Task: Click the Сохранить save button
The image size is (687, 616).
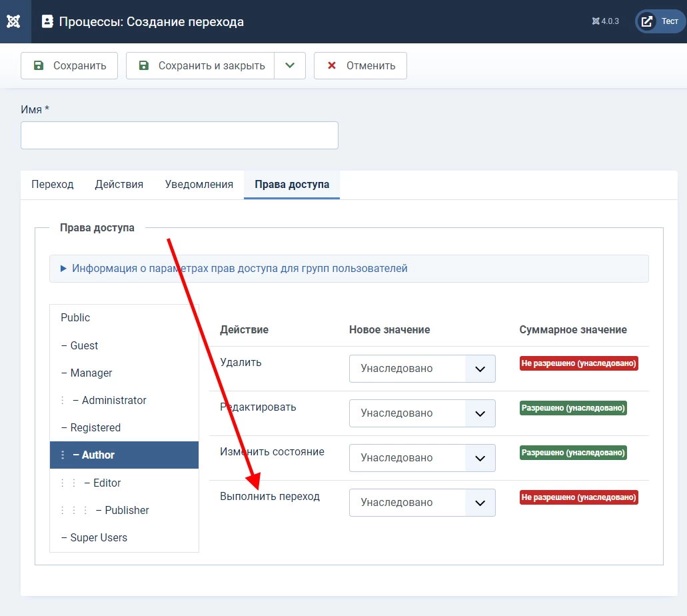Action: (69, 66)
